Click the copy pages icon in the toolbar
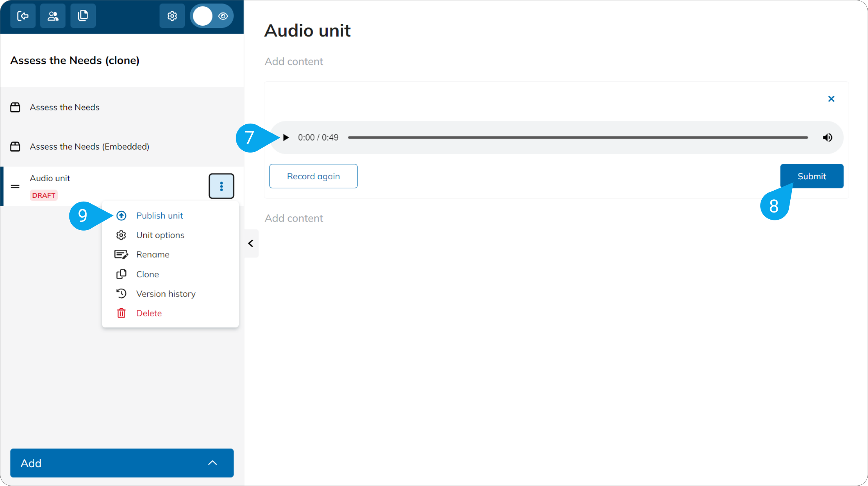Screen dimensions: 868x486 83,16
